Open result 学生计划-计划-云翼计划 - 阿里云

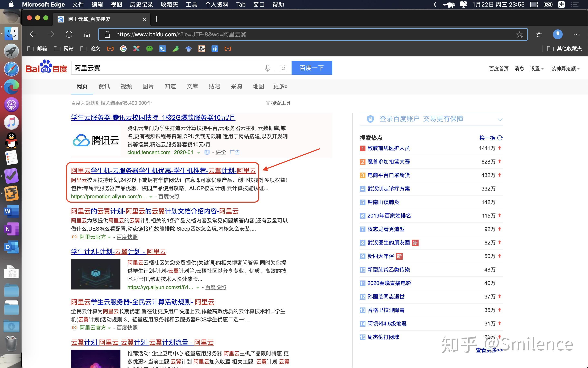[x=118, y=252]
